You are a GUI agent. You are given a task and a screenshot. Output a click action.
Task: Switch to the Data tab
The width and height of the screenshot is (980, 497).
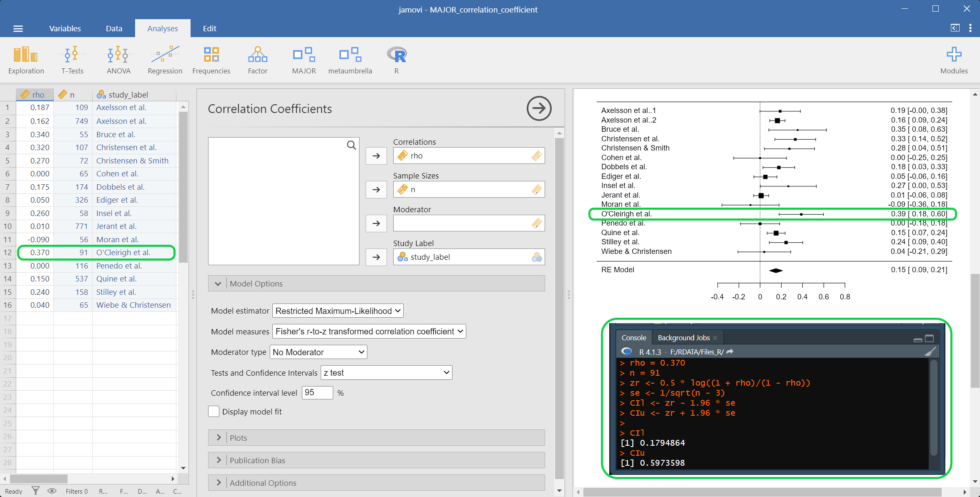pos(114,28)
